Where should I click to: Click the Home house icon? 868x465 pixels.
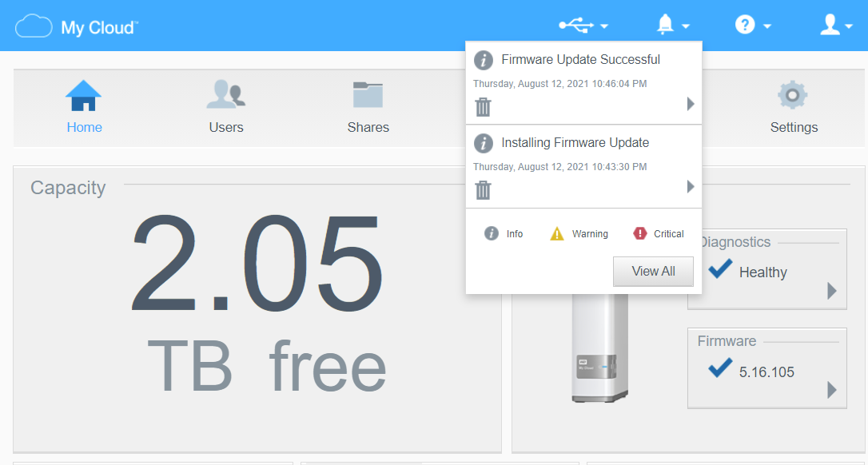[x=84, y=95]
